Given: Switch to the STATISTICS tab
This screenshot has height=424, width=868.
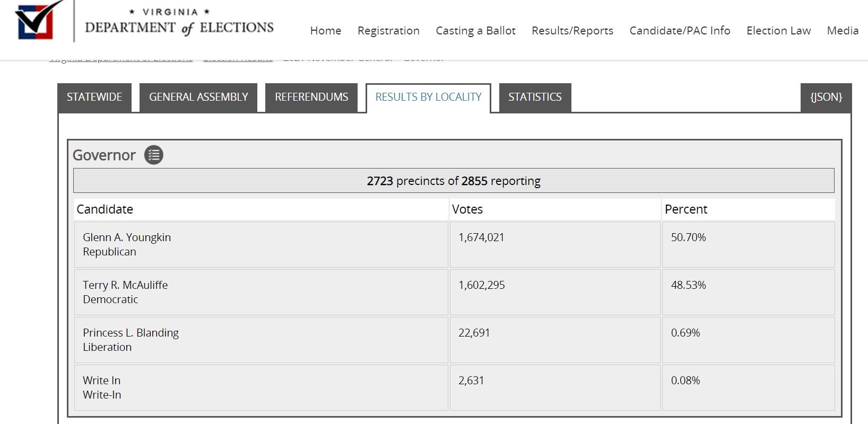Looking at the screenshot, I should point(535,97).
